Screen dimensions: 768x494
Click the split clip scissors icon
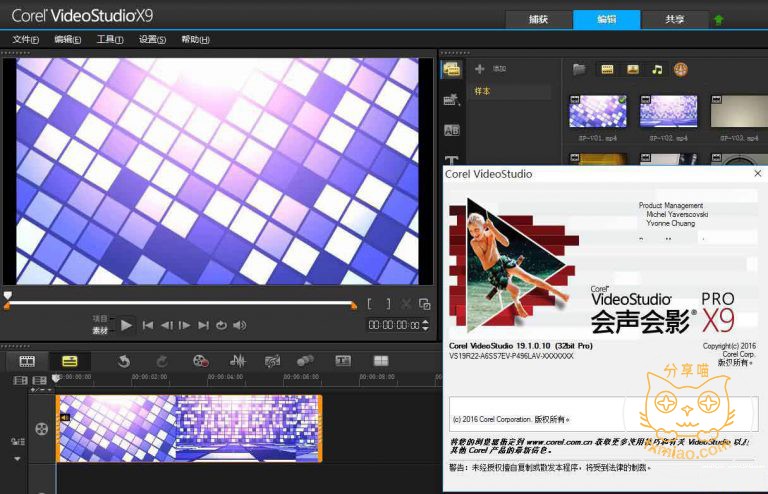(406, 304)
